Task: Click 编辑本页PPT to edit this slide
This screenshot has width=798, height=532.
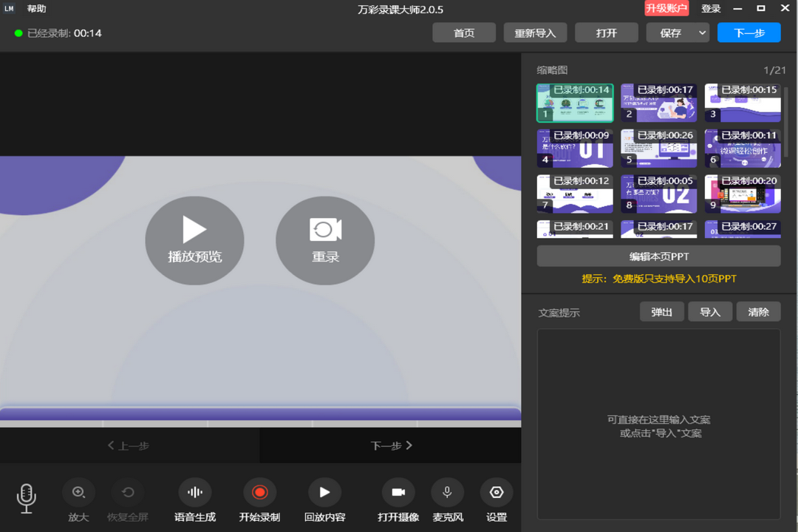Action: pyautogui.click(x=658, y=256)
